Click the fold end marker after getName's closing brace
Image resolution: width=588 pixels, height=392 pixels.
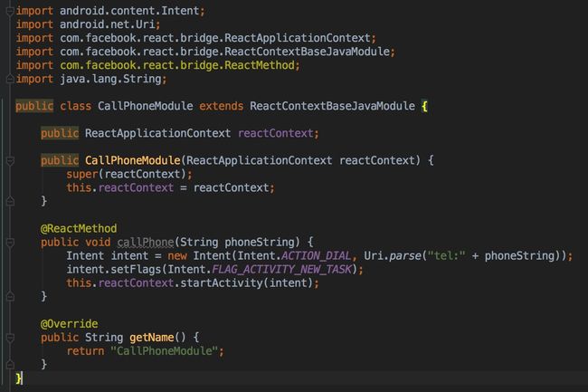(10, 364)
